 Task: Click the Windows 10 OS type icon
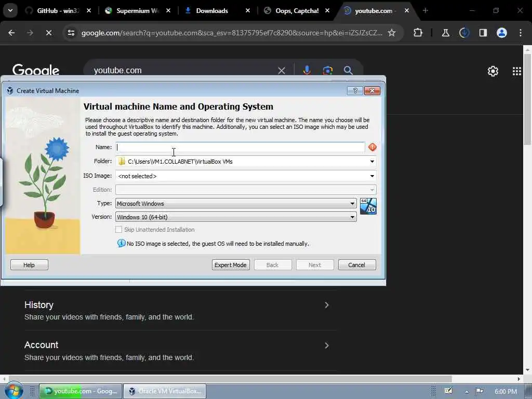368,206
